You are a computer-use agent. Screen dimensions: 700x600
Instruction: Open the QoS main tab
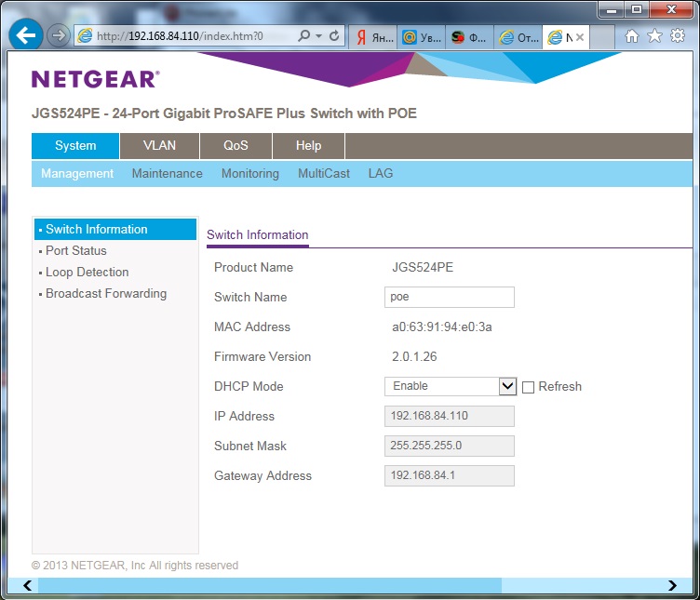tap(236, 145)
